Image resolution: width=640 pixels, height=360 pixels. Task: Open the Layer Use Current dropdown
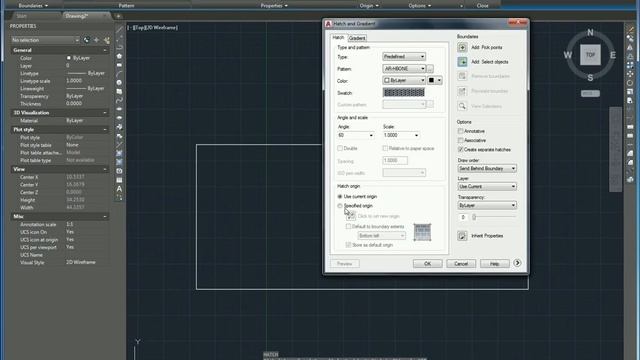[487, 187]
